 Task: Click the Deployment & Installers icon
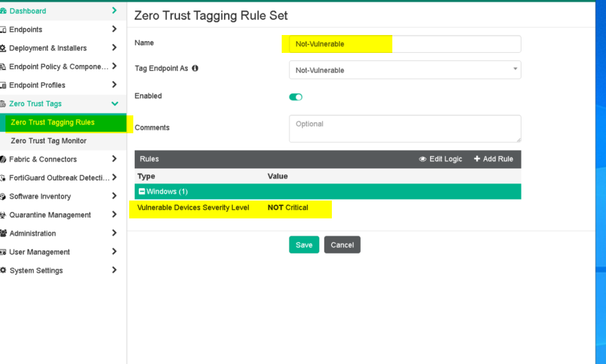pyautogui.click(x=3, y=48)
